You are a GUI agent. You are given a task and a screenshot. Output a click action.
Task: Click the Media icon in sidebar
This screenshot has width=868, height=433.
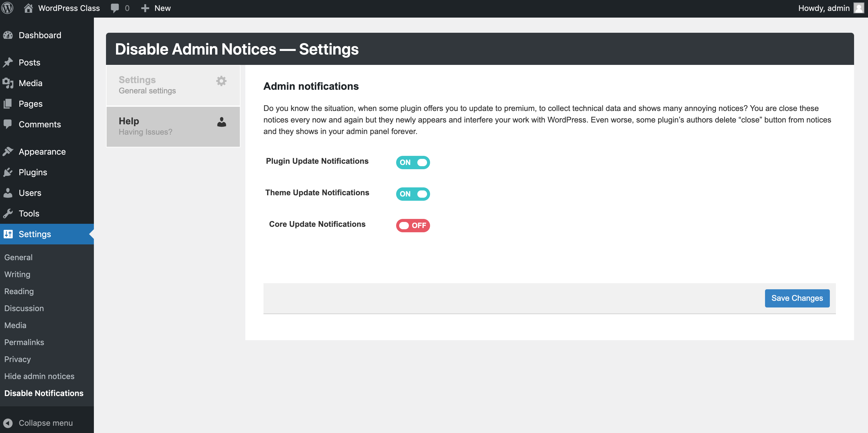(x=8, y=83)
